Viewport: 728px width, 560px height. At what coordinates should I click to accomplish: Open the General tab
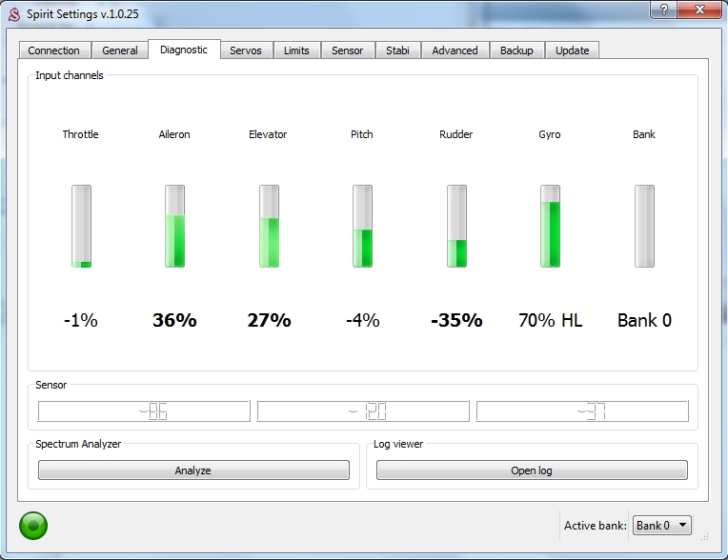[x=120, y=50]
